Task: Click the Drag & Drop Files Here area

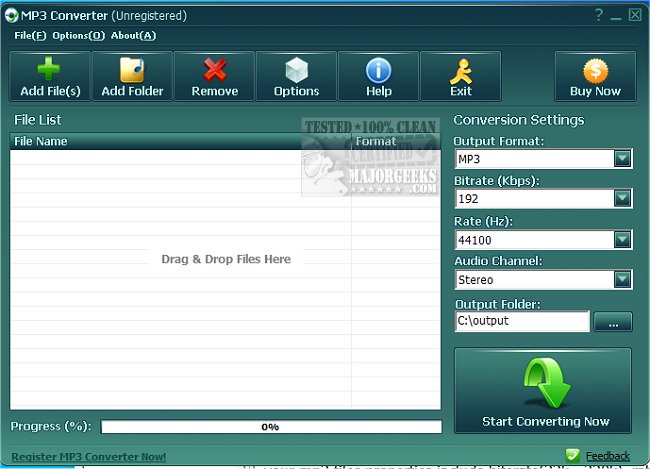Action: point(226,259)
